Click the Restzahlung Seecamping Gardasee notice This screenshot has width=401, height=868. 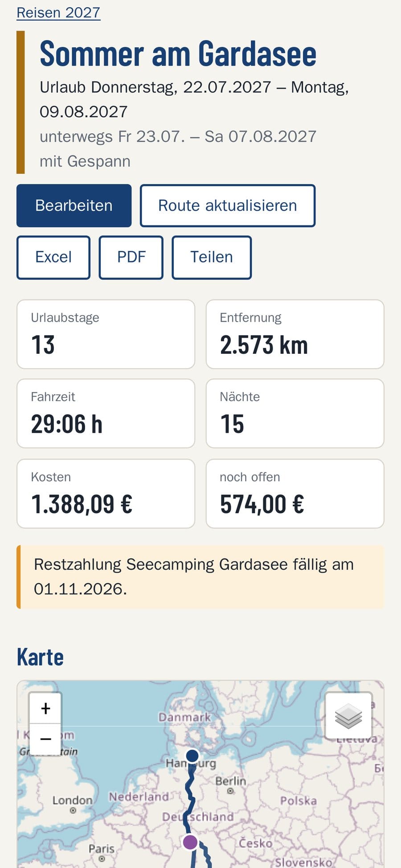point(200,577)
